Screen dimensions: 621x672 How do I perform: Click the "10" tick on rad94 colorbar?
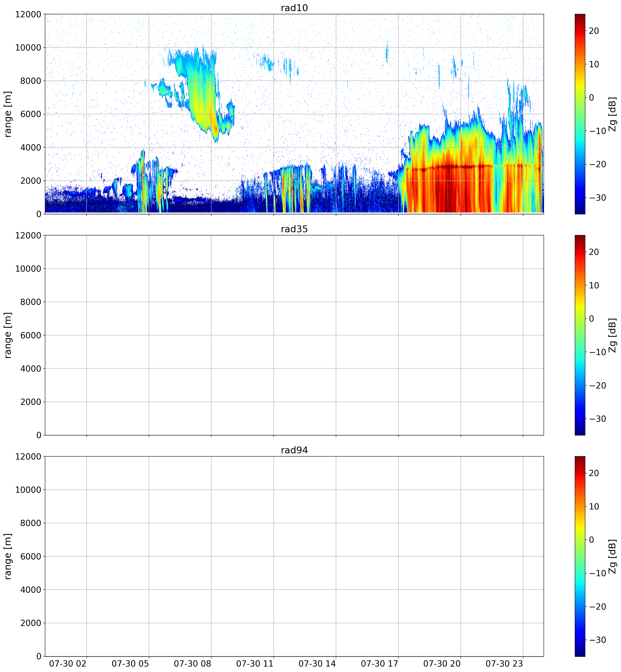coord(594,507)
